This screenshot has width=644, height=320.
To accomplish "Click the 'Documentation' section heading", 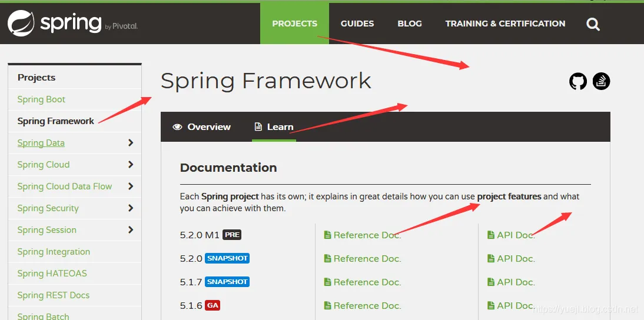I will click(x=228, y=168).
